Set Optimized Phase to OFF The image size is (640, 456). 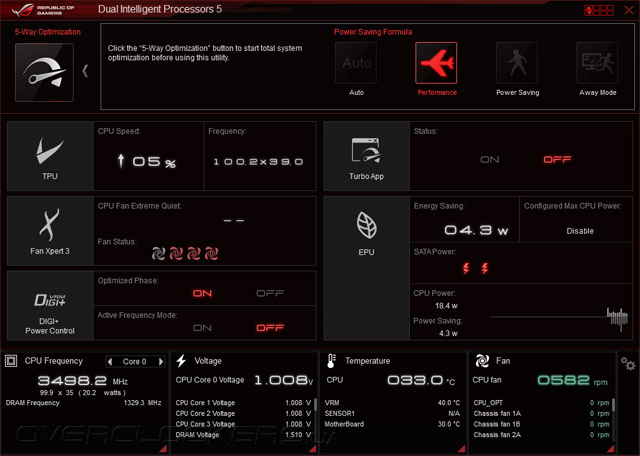coord(270,294)
